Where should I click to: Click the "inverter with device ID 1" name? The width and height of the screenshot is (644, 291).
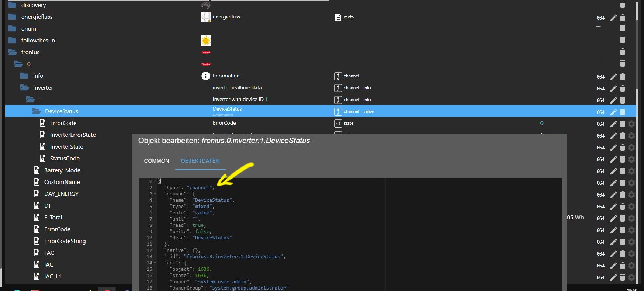(240, 99)
